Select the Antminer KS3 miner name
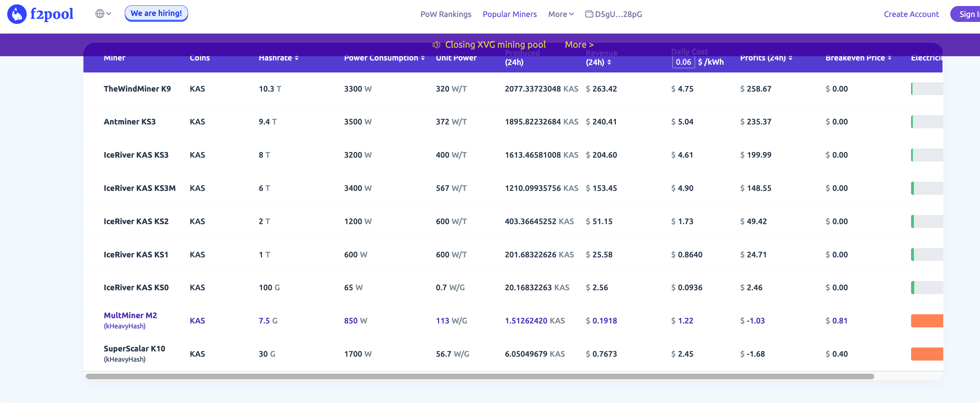Image resolution: width=980 pixels, height=403 pixels. tap(129, 122)
